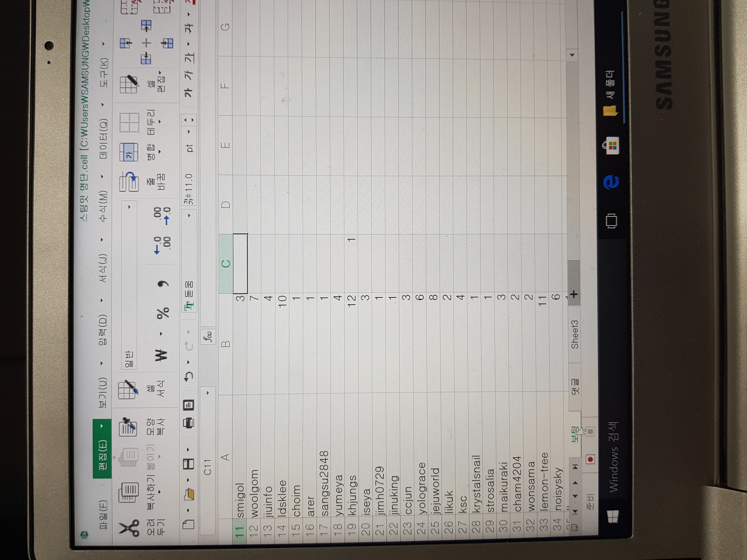The height and width of the screenshot is (560, 747).
Task: Click the wrap text (줄 바꿈) icon
Action: pyautogui.click(x=129, y=181)
